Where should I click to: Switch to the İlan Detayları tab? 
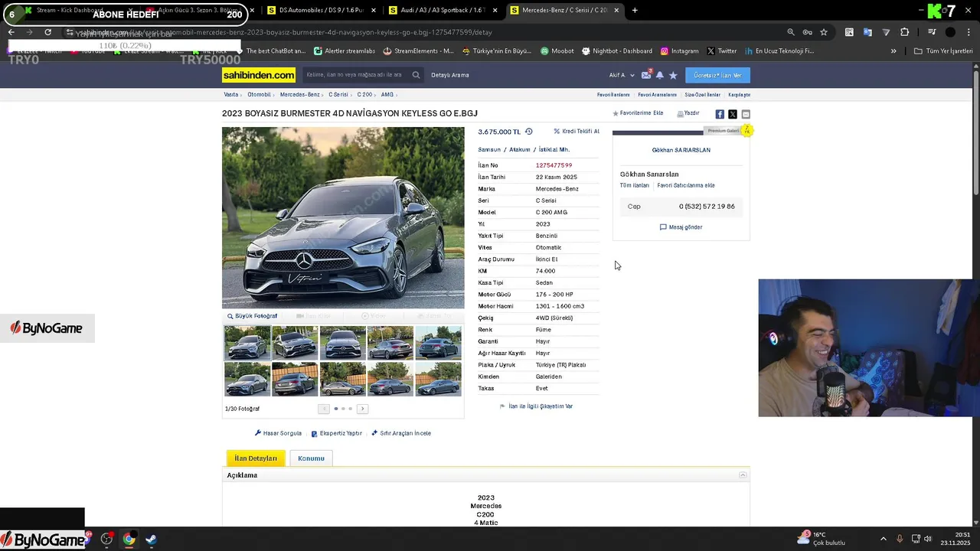click(x=256, y=458)
